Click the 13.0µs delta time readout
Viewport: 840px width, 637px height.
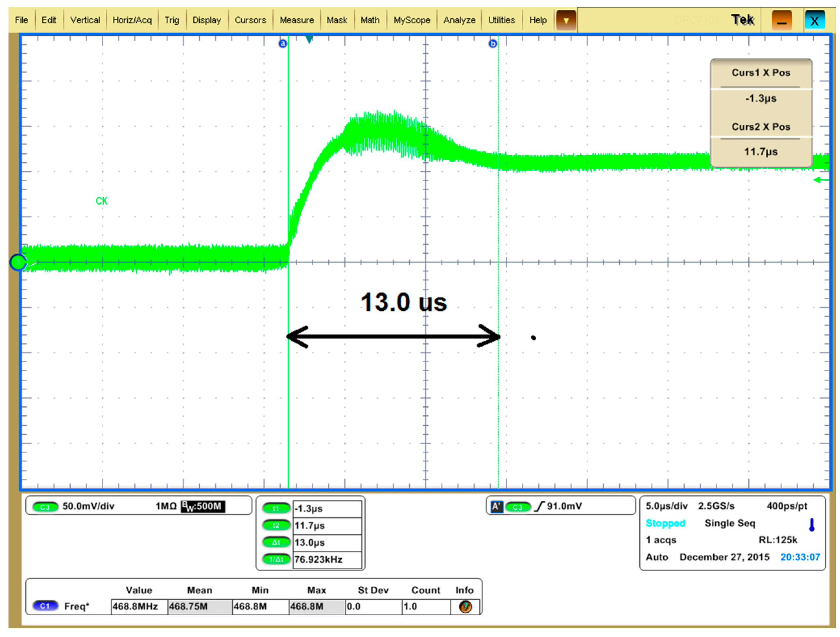coord(327,543)
